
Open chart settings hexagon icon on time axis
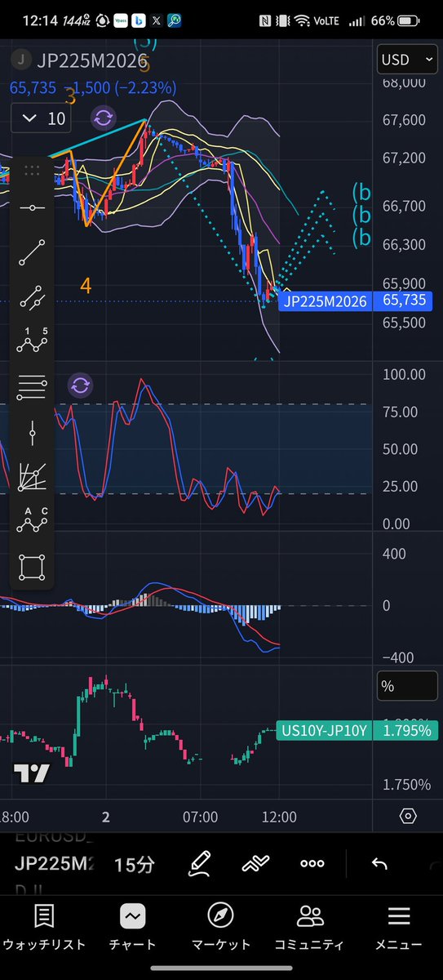pyautogui.click(x=408, y=816)
